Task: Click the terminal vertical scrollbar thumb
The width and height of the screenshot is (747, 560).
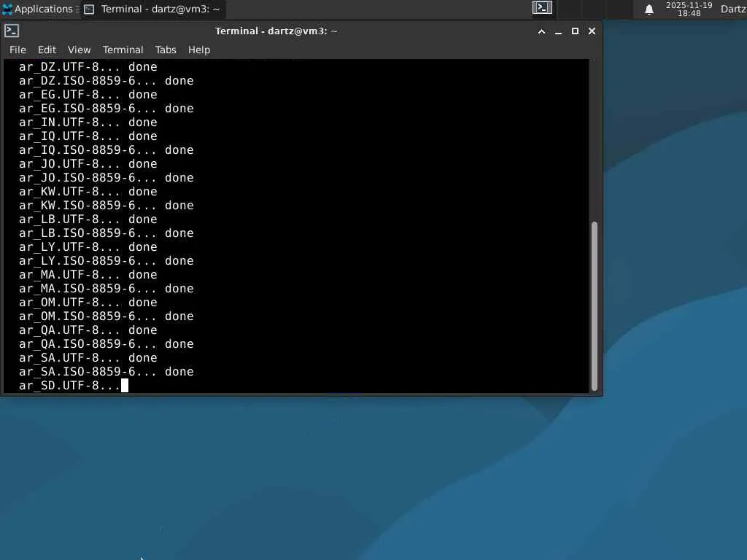Action: click(x=594, y=306)
